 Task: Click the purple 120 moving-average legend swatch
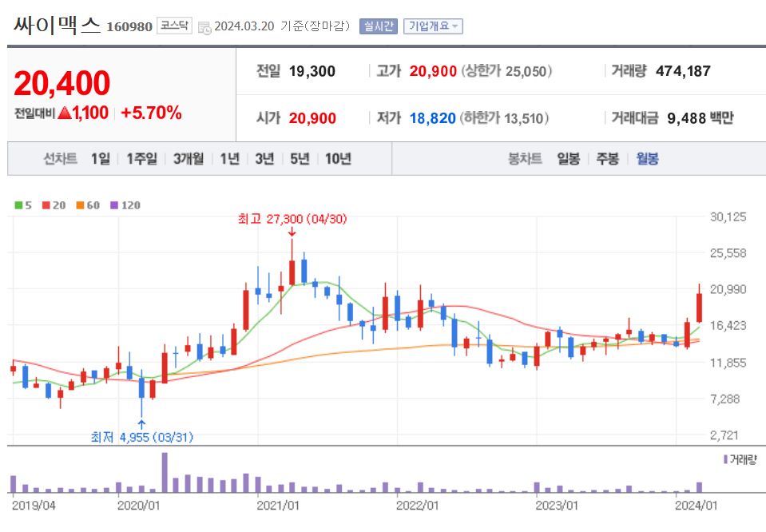click(x=114, y=205)
